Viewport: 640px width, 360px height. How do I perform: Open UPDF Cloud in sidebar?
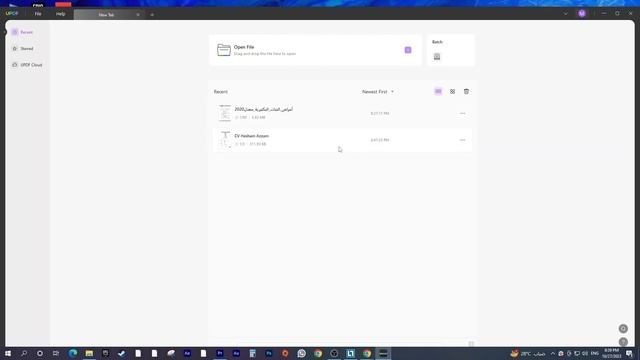pyautogui.click(x=27, y=65)
